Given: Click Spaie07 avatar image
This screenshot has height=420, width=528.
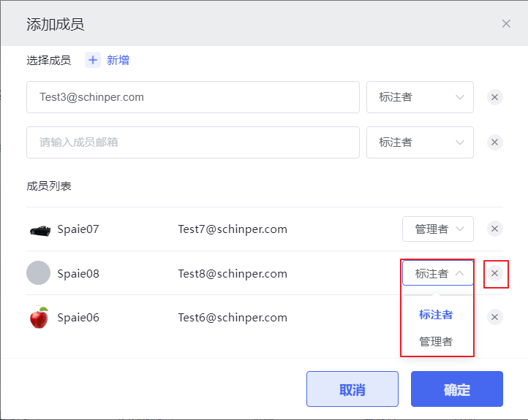Looking at the screenshot, I should [39, 231].
